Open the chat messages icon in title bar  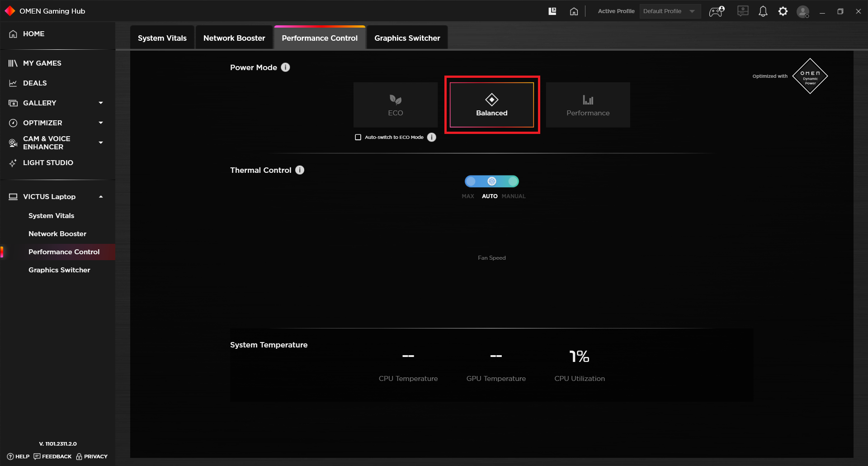(x=743, y=11)
